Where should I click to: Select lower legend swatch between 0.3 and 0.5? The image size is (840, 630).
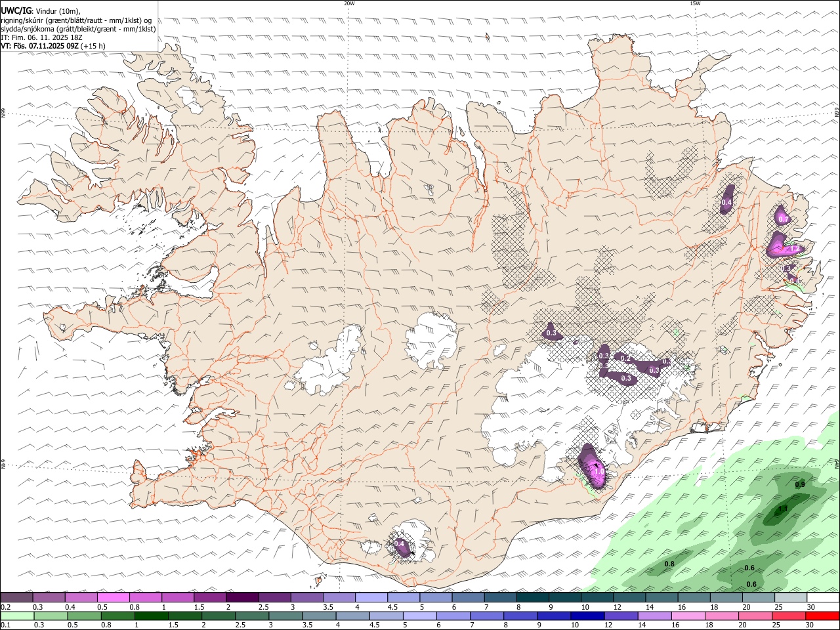click(51, 616)
